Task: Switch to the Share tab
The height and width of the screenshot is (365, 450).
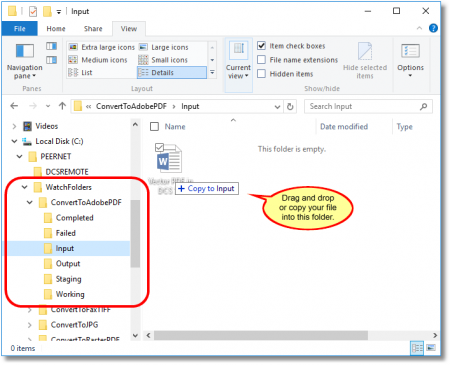Action: tap(93, 29)
